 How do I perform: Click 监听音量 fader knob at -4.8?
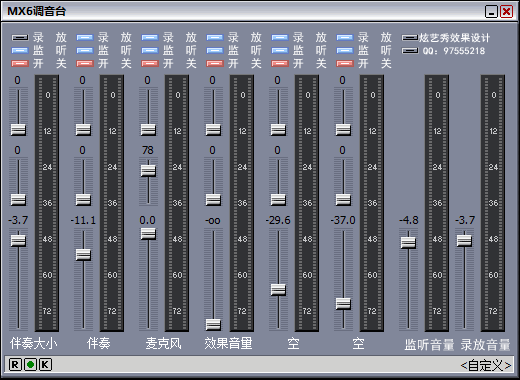point(408,243)
